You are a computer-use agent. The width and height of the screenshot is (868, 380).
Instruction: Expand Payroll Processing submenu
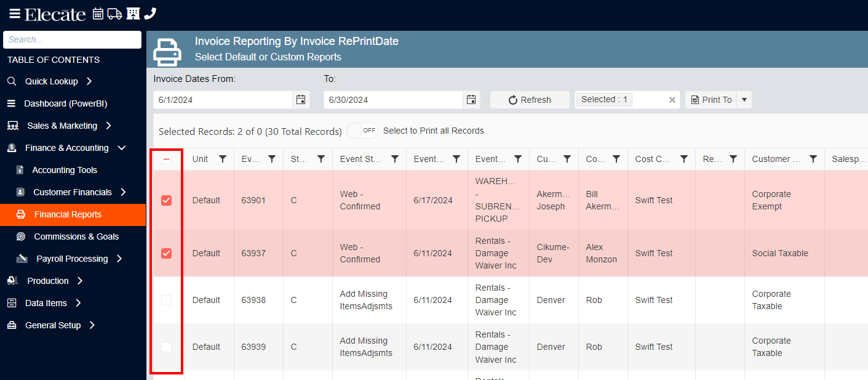[119, 259]
